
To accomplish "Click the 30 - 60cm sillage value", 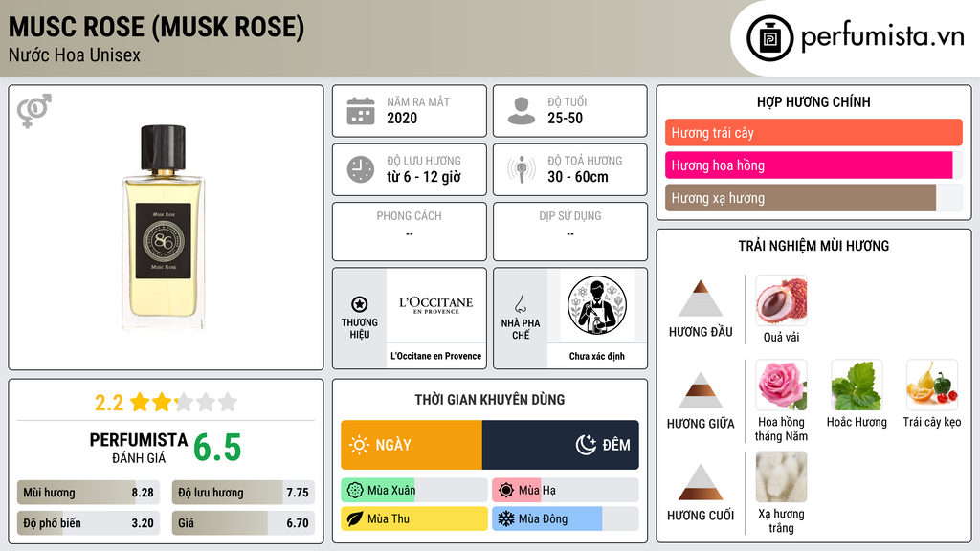I will 578,177.
